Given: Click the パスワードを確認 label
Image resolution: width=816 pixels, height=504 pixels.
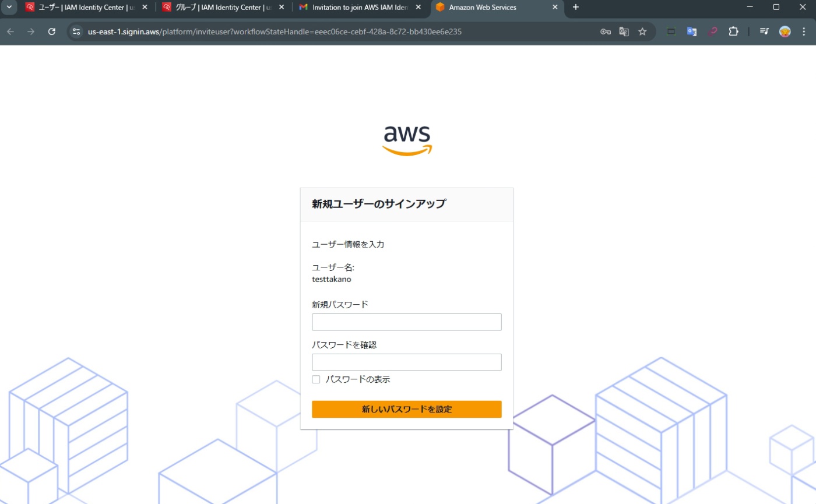Looking at the screenshot, I should (344, 345).
